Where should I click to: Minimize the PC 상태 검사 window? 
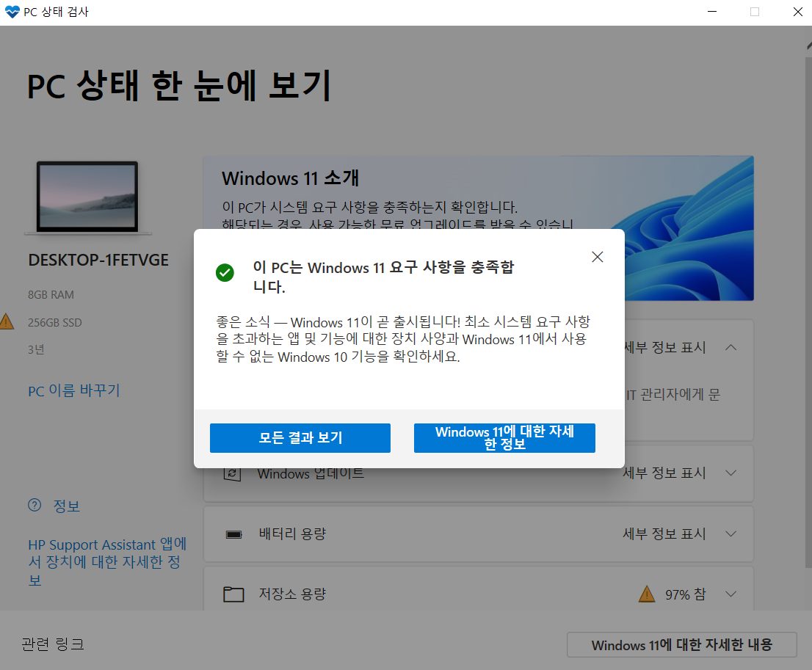coord(712,12)
